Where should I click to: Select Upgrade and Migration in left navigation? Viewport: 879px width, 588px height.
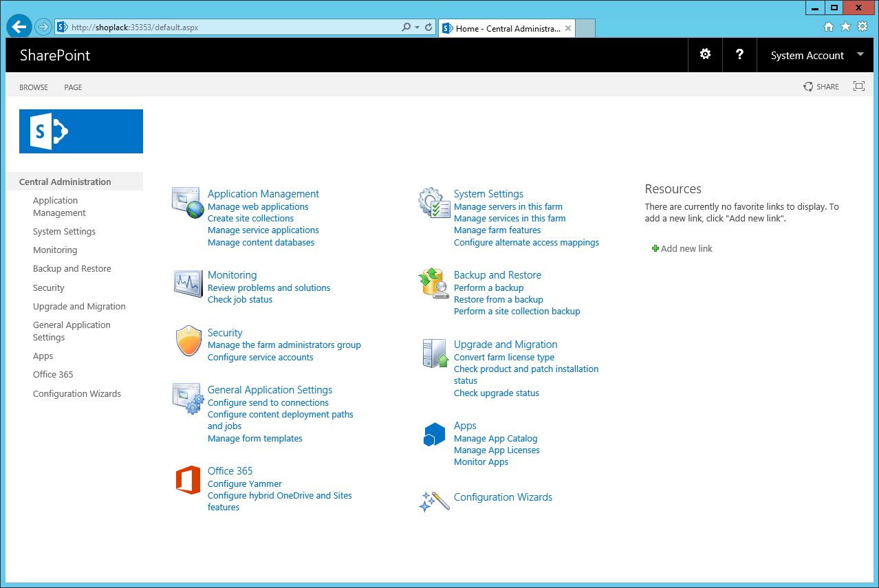pyautogui.click(x=79, y=307)
